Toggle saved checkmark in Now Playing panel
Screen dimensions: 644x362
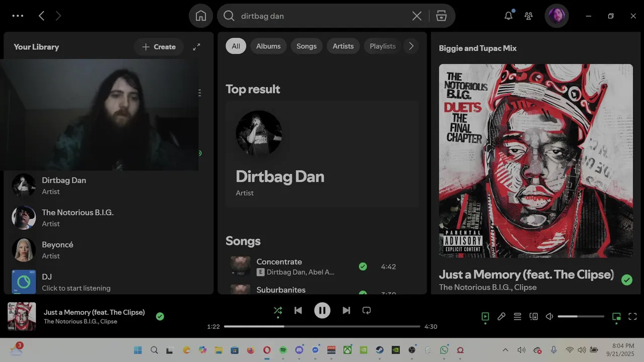[626, 280]
